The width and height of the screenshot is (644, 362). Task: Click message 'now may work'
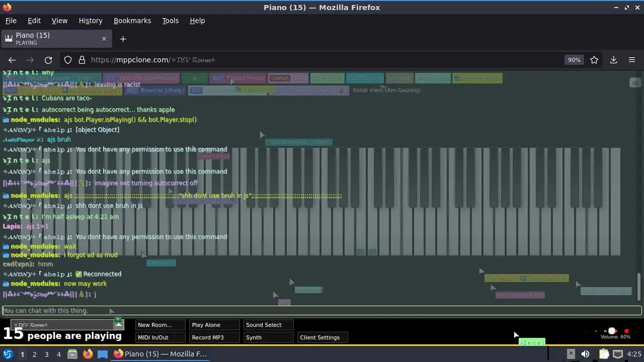[86, 284]
